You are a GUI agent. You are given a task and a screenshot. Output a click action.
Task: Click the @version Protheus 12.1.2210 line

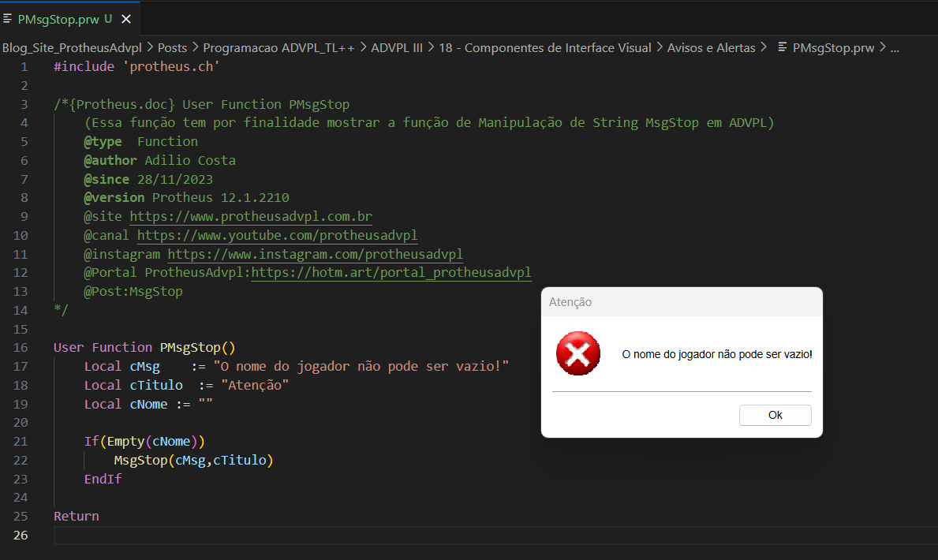click(x=187, y=197)
